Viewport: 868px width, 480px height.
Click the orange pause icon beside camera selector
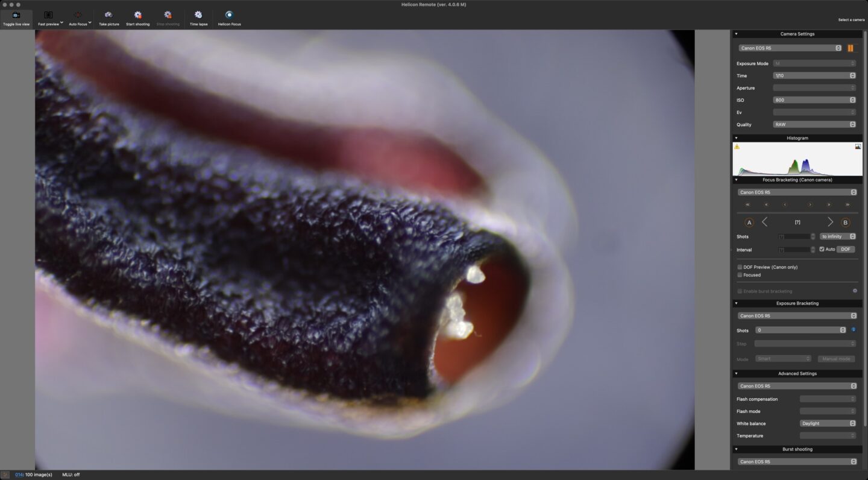851,48
